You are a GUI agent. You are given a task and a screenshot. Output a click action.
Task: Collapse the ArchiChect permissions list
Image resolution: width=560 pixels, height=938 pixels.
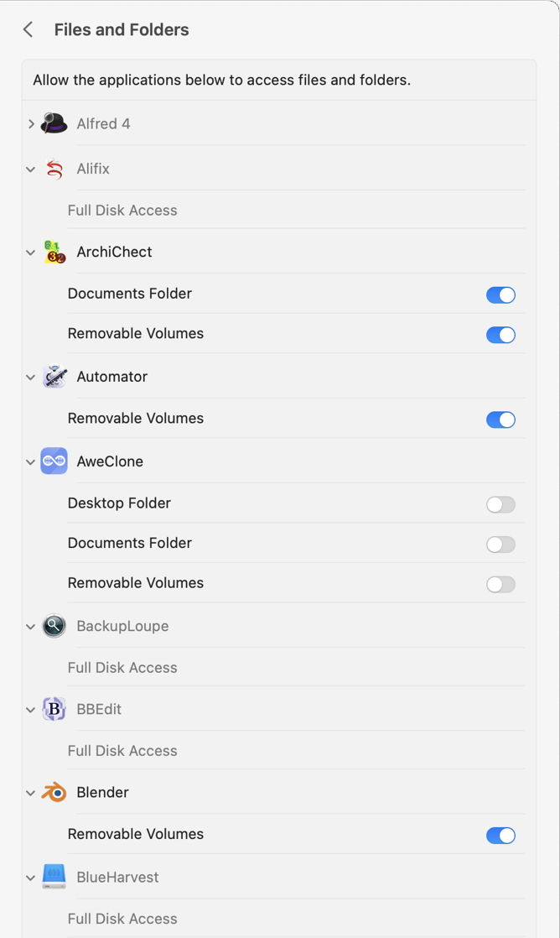click(31, 253)
